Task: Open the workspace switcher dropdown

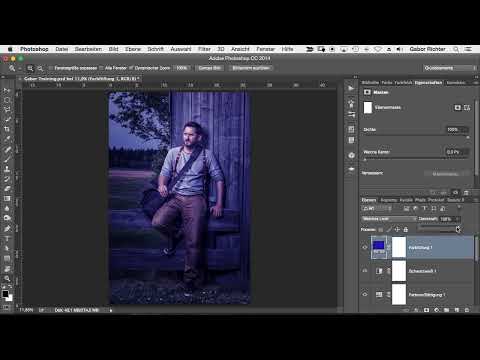Action: [x=450, y=68]
